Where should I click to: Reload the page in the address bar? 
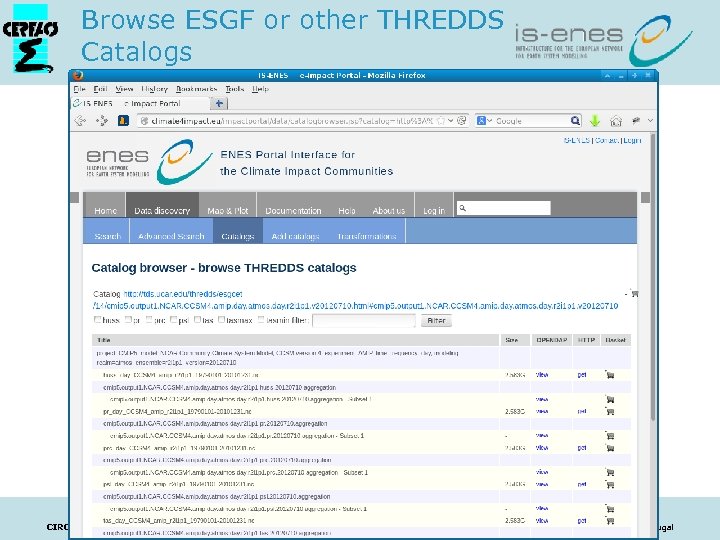click(x=461, y=121)
